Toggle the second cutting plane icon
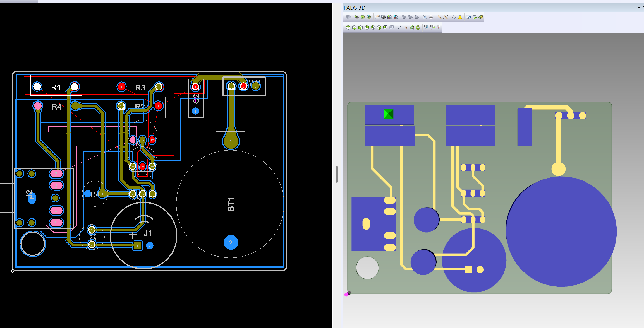 (432, 27)
